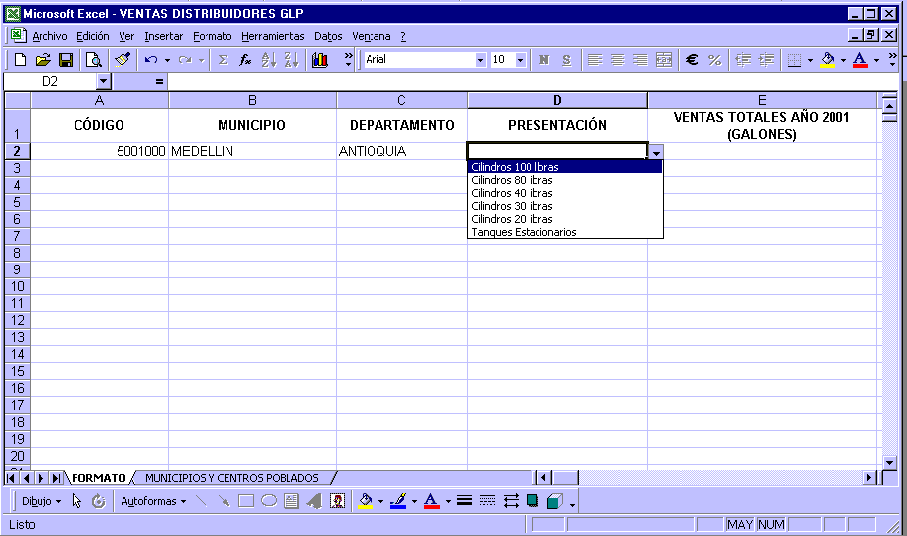Toggle center alignment button
The width and height of the screenshot is (907, 536).
coord(617,60)
